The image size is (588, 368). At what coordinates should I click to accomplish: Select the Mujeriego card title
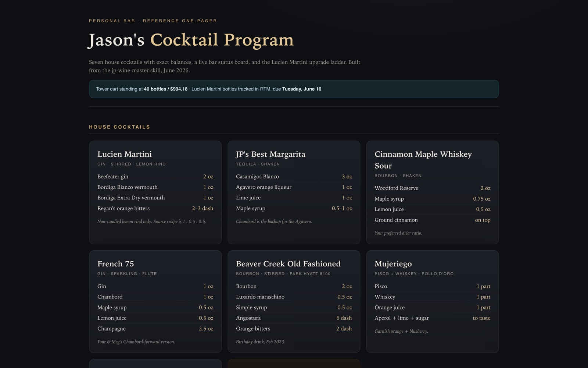pyautogui.click(x=393, y=264)
